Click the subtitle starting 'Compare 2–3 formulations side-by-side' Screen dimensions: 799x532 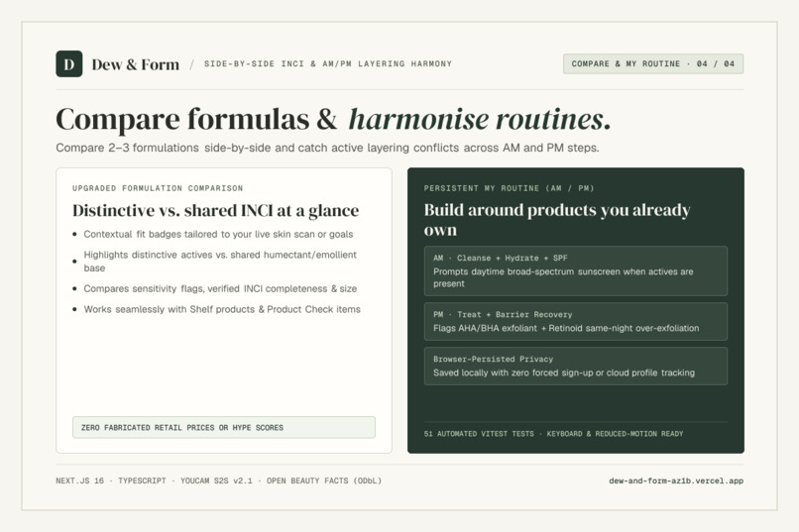click(x=328, y=148)
